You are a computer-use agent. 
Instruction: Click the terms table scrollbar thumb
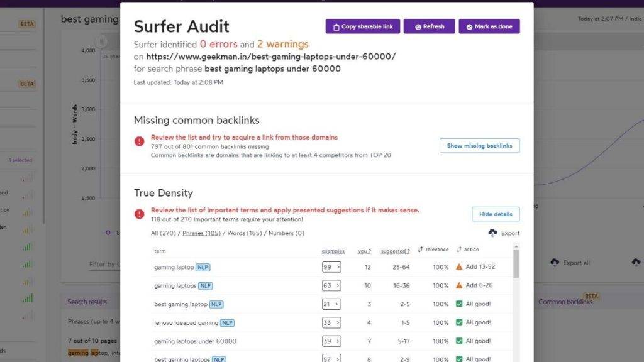tap(516, 264)
